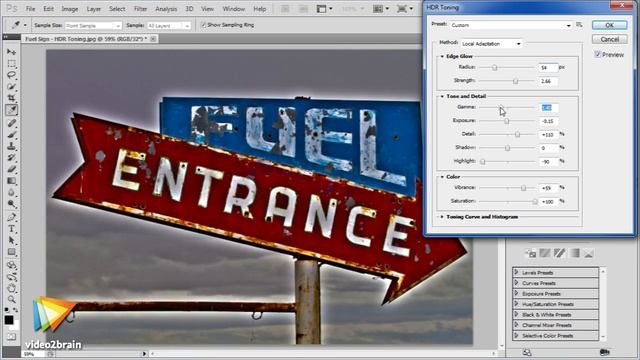Open the Image menu
Screen dimensions: 640x360
[69, 9]
